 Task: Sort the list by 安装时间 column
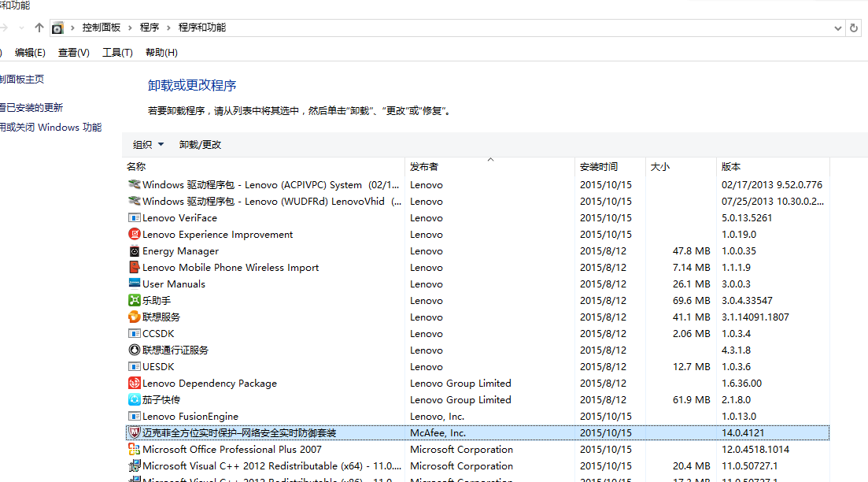coord(599,167)
